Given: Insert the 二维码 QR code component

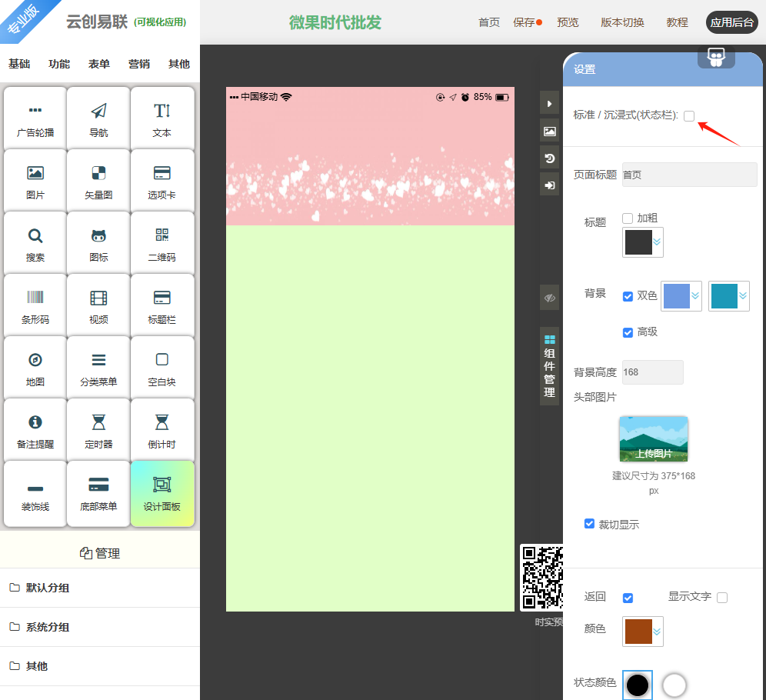Looking at the screenshot, I should coord(162,243).
